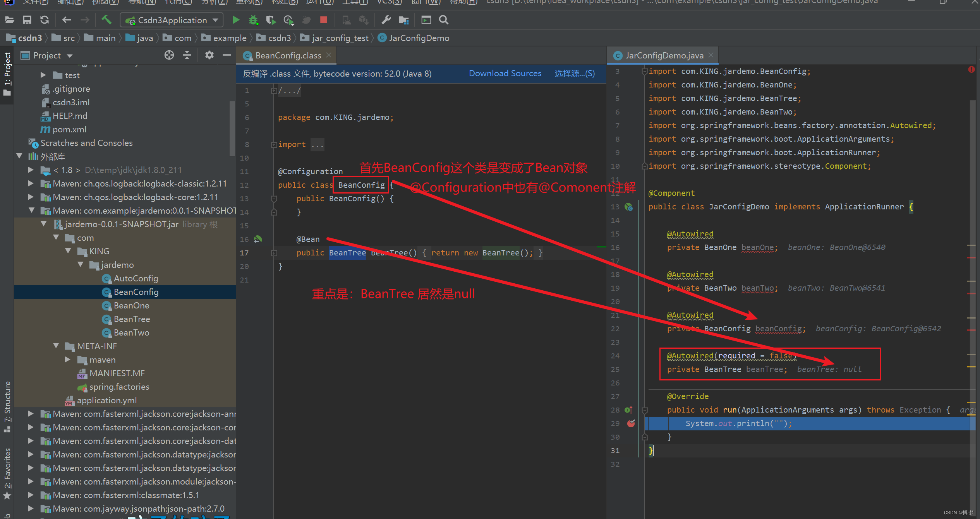The height and width of the screenshot is (519, 980).
Task: Run Csdn3Application with the green play icon
Action: point(235,20)
